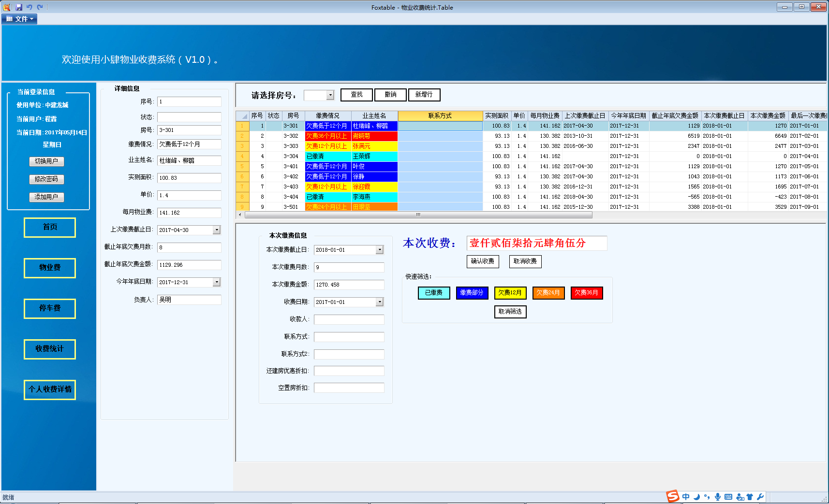Click the 负责人 field containing 吴明

[189, 300]
